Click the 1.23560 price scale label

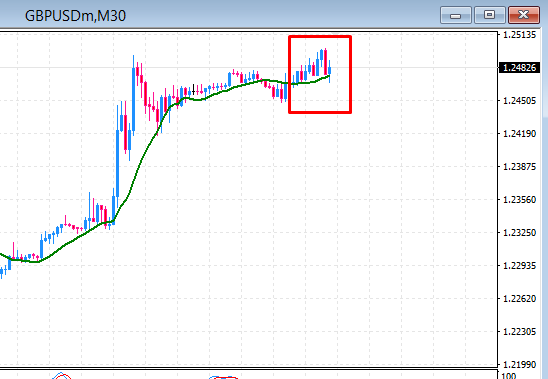[x=519, y=200]
